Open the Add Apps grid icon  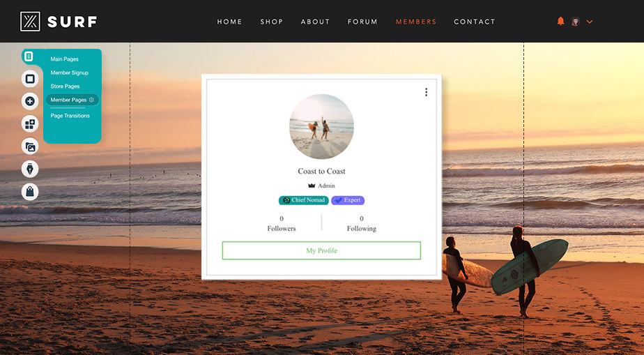[x=30, y=123]
